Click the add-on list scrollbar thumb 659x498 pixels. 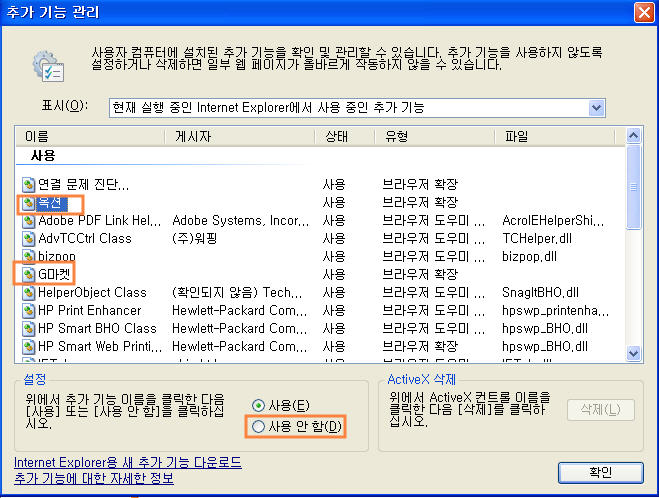pyautogui.click(x=633, y=187)
